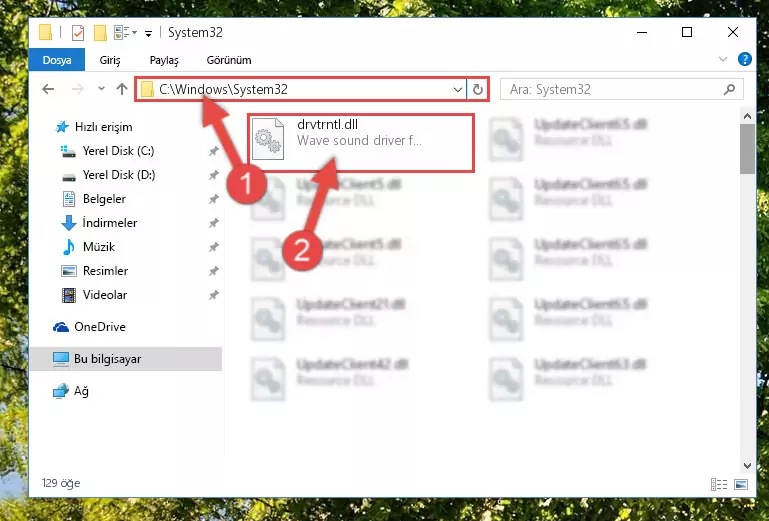Click the Wave sound driver description text
The width and height of the screenshot is (769, 521).
[359, 141]
